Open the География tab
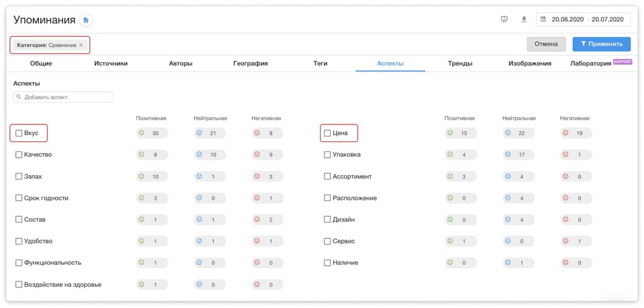 (x=250, y=63)
